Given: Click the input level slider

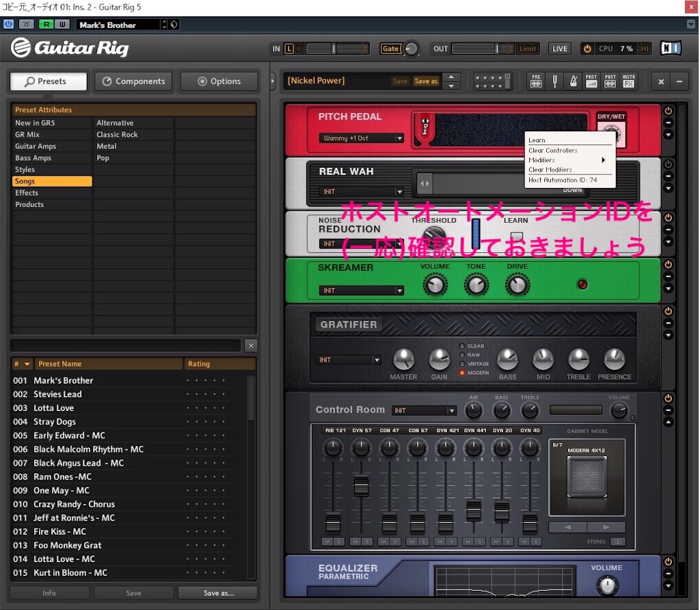Looking at the screenshot, I should pyautogui.click(x=338, y=49).
